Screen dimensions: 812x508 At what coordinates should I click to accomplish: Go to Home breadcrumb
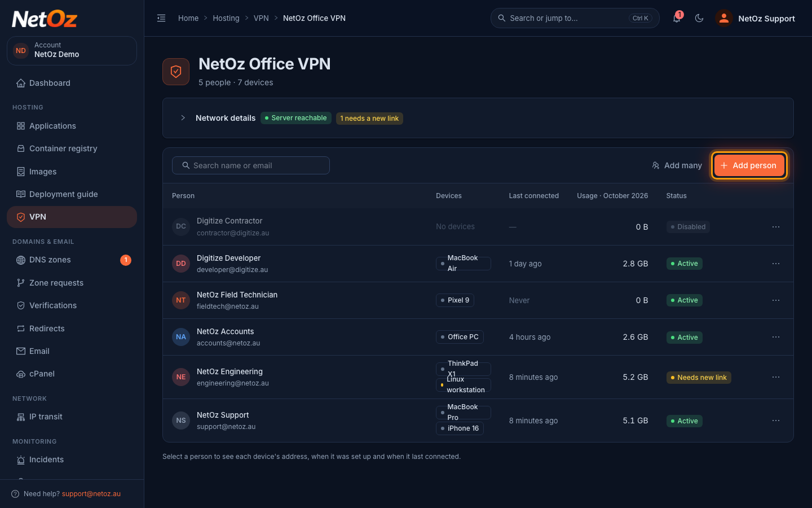click(188, 18)
